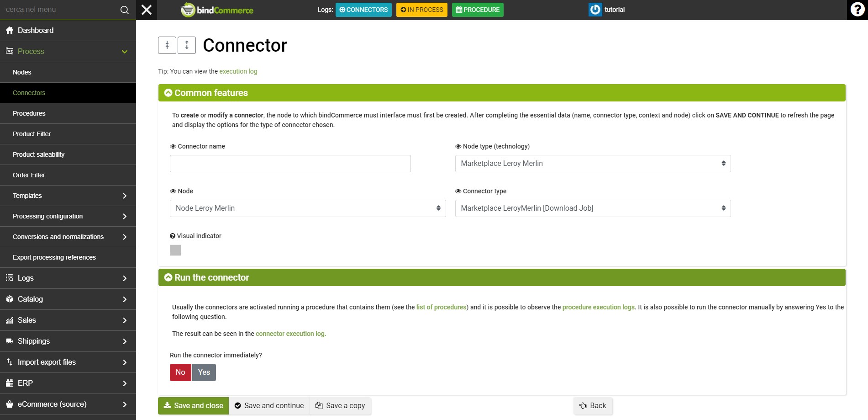Open Export processing references menu item
The image size is (868, 420).
click(68, 257)
